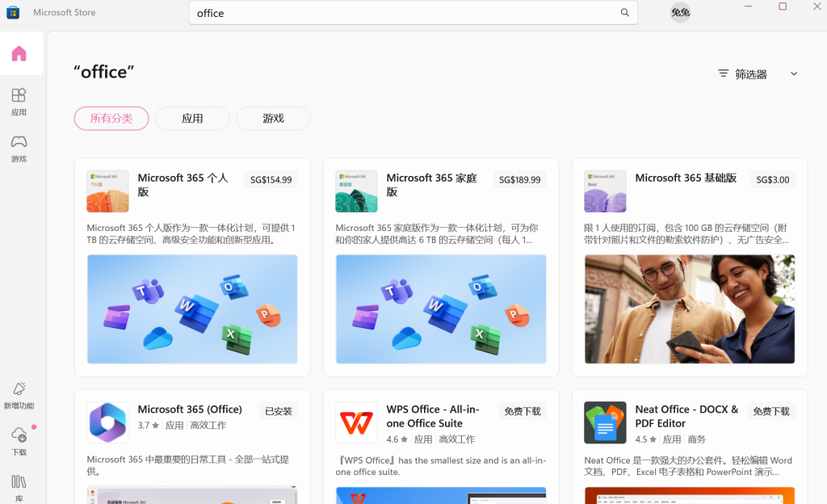
Task: Click the Microsoft 365 (Office) app icon
Action: coord(107,422)
